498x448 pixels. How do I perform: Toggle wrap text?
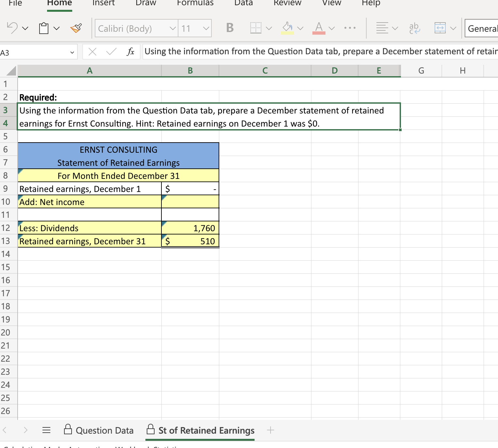[414, 28]
